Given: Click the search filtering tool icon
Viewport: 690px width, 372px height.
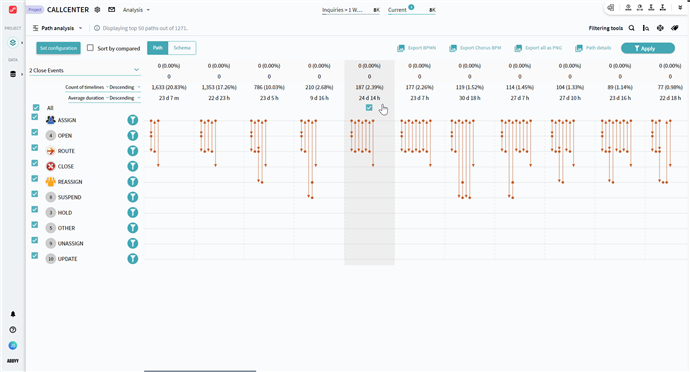Looking at the screenshot, I should pos(631,28).
